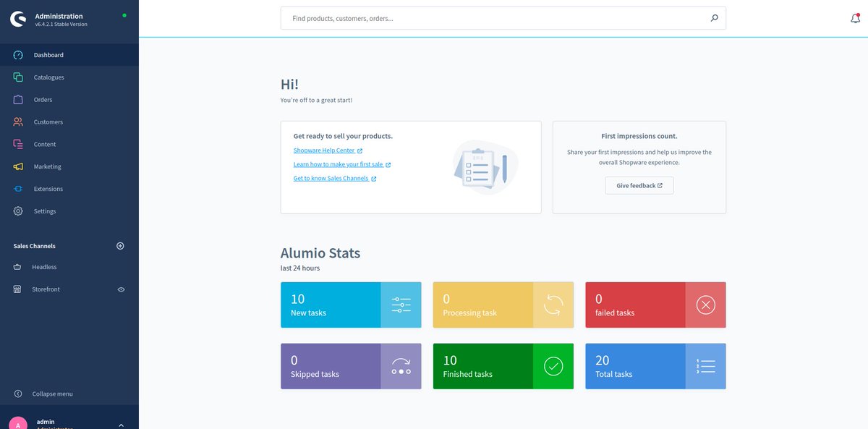Image resolution: width=868 pixels, height=429 pixels.
Task: Click the 0 failed tasks card
Action: coord(655,305)
